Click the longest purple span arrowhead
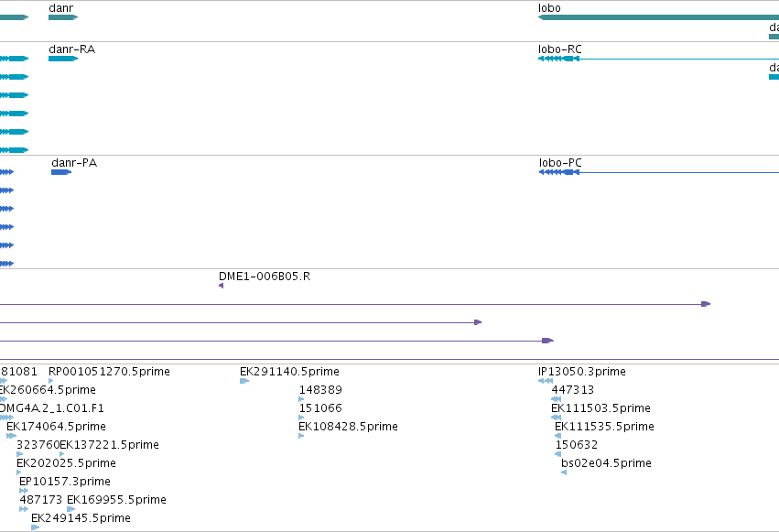The height and width of the screenshot is (532, 779). (x=706, y=304)
